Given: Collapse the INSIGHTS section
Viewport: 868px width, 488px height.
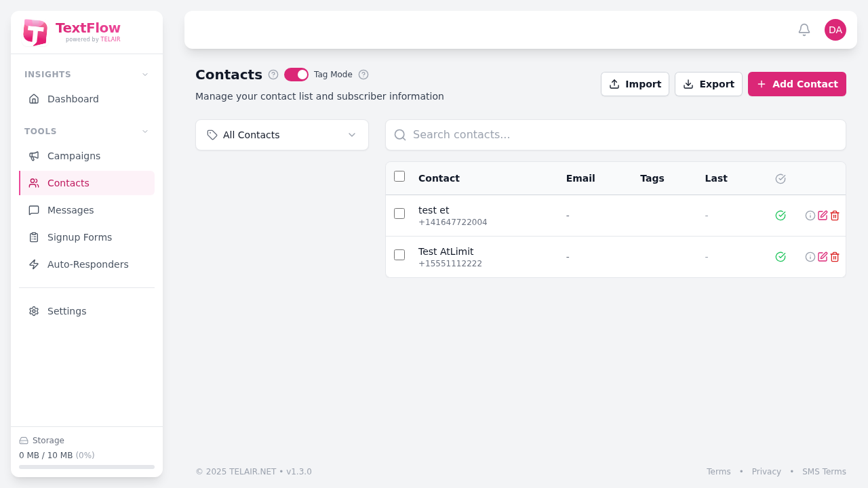Looking at the screenshot, I should click(x=144, y=75).
